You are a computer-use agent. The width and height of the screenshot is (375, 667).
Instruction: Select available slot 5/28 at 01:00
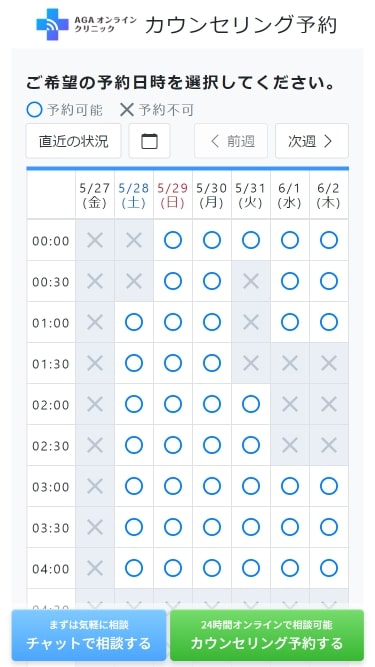click(x=134, y=322)
